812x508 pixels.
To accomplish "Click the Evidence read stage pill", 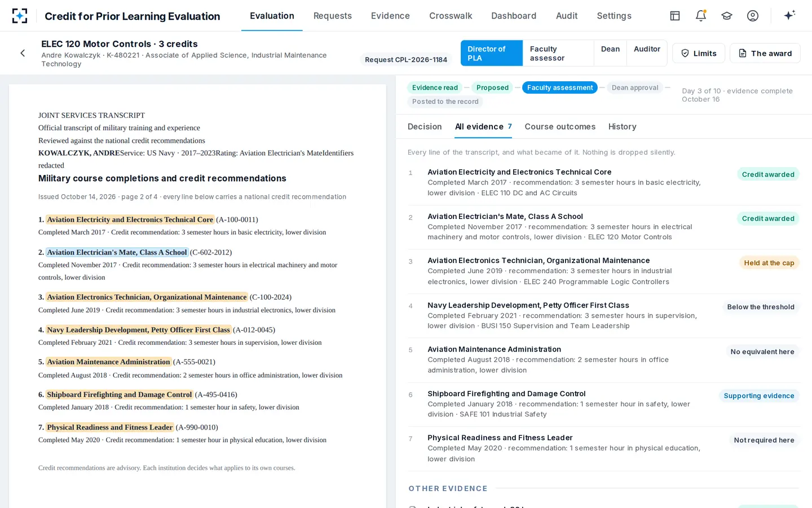I will [x=435, y=87].
